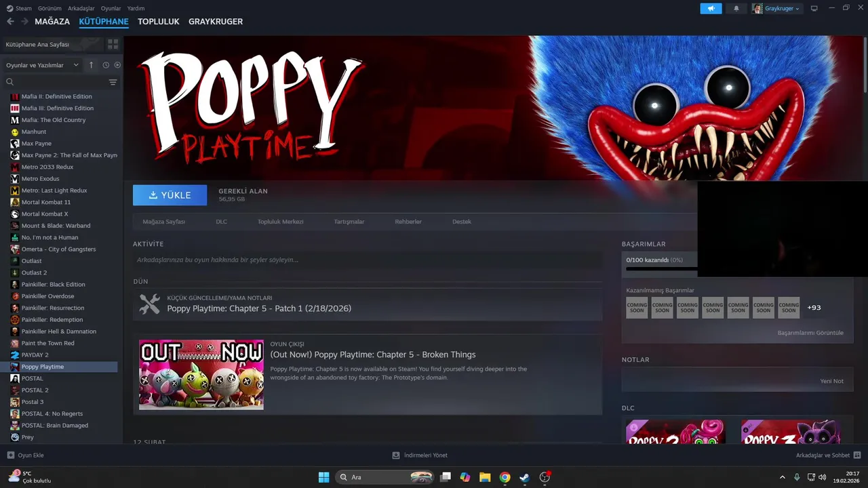The image size is (868, 488).
Task: Open the Broken Things release announcement title
Action: point(373,354)
